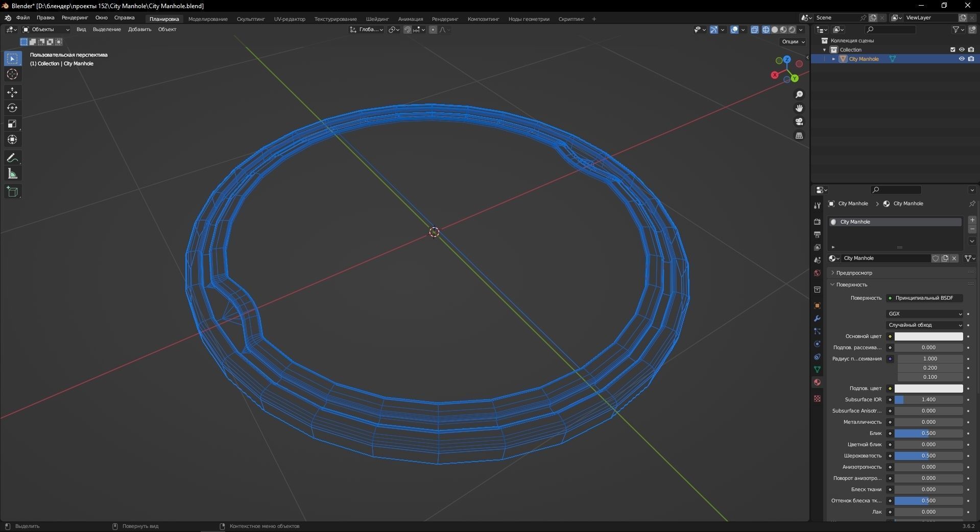Open the Случайный обход subsurface method dropdown

[x=925, y=325]
